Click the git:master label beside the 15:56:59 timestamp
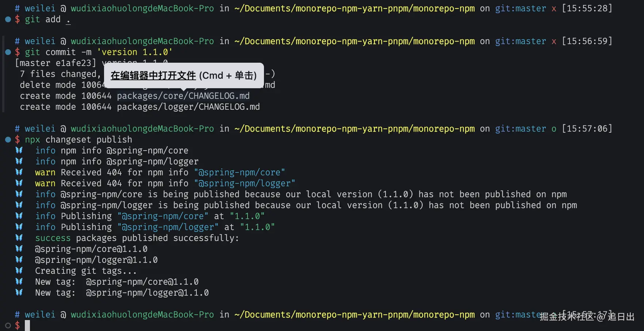This screenshot has width=644, height=331. (520, 41)
